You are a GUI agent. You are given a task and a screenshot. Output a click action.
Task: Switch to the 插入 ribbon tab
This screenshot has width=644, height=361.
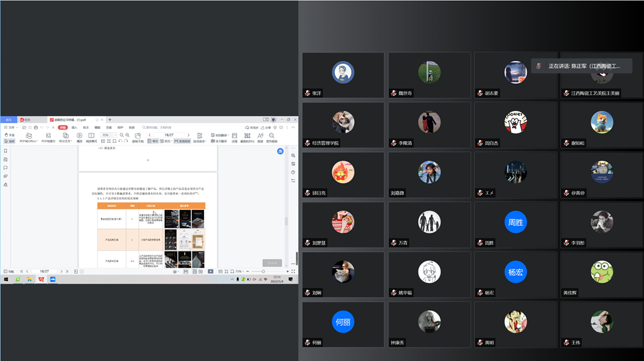pos(74,128)
